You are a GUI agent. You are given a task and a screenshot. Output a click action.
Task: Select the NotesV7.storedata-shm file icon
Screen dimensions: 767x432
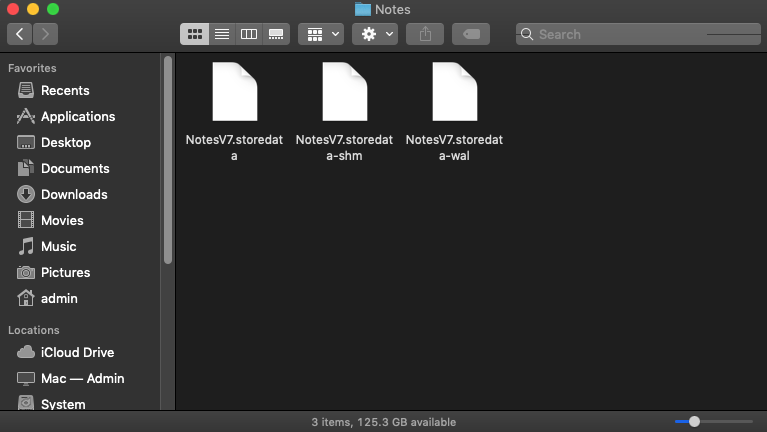[345, 91]
